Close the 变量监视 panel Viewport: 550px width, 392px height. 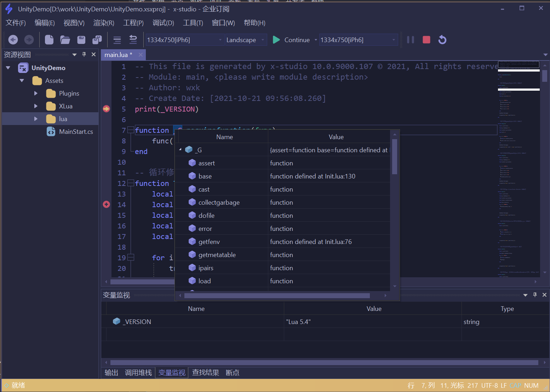tap(544, 295)
